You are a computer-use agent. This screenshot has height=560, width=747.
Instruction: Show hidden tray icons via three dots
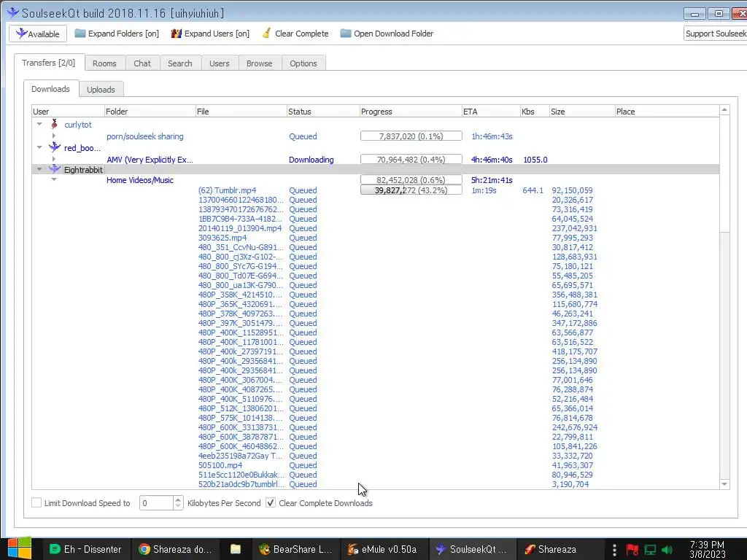click(614, 550)
